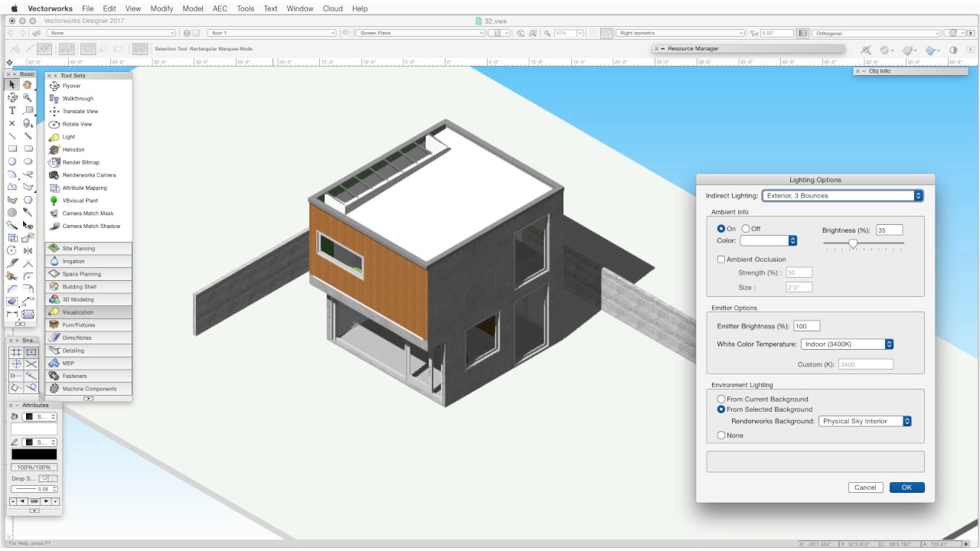
Task: Select None for Environment Lighting
Action: [721, 435]
